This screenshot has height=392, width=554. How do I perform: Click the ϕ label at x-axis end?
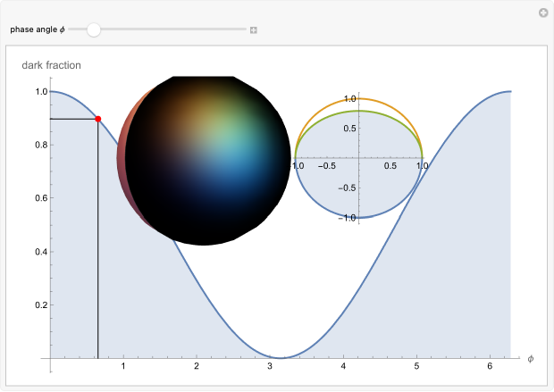click(x=530, y=358)
